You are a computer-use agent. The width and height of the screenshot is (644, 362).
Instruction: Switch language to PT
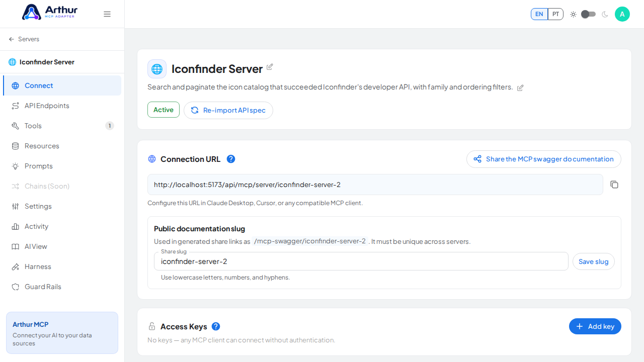(555, 14)
